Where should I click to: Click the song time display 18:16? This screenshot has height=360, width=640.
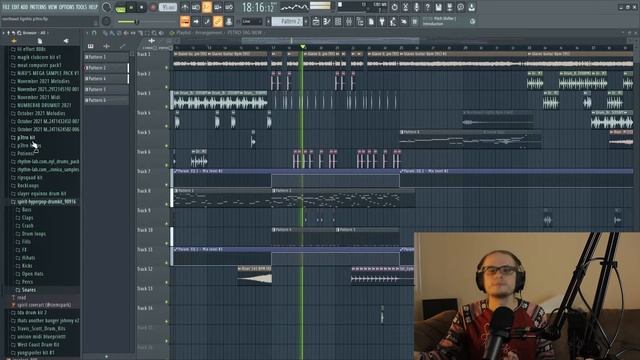pos(258,7)
